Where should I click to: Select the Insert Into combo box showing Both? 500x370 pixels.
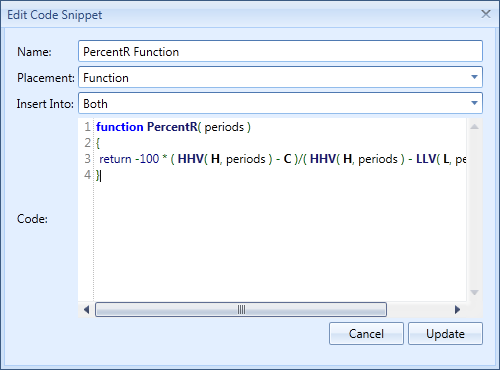(x=280, y=103)
